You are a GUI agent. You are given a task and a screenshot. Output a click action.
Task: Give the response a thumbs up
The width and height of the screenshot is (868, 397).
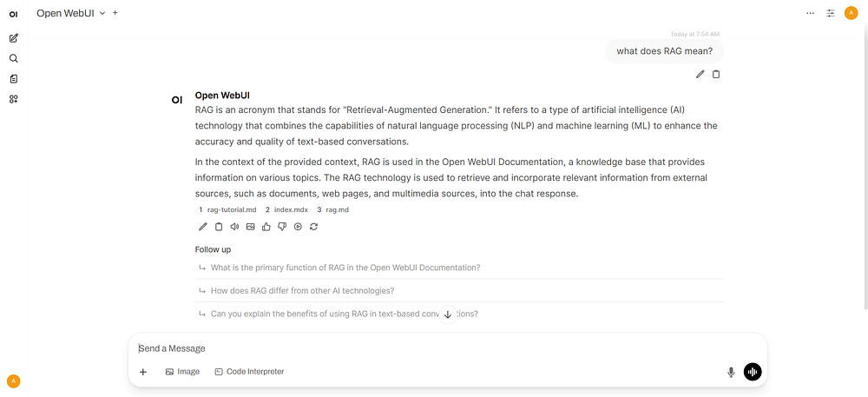tap(266, 227)
